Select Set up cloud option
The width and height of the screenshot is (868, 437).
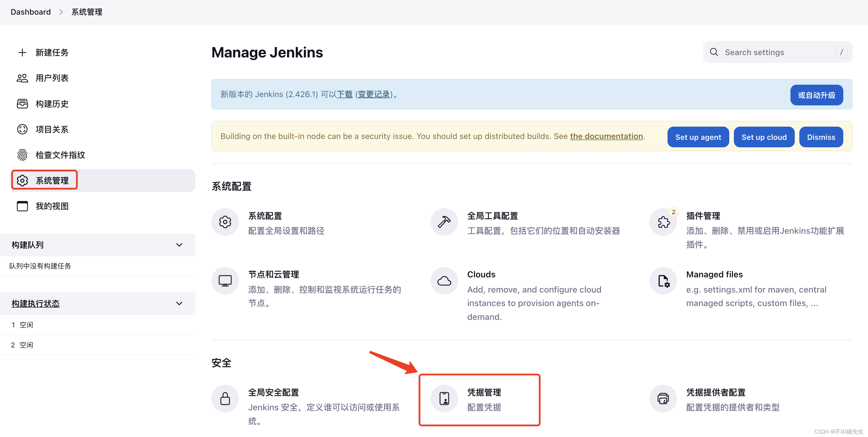pos(764,137)
